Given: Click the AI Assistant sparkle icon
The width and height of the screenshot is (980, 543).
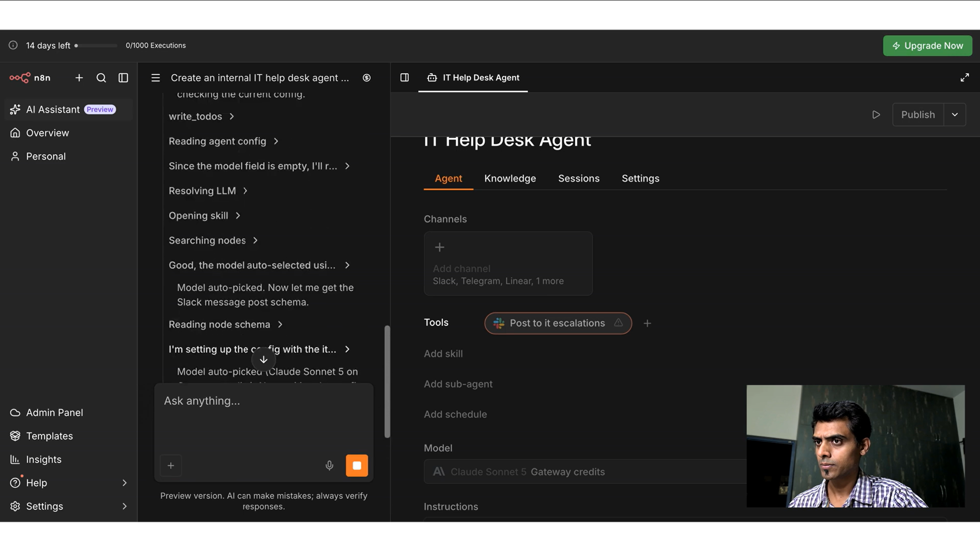Looking at the screenshot, I should (x=15, y=109).
